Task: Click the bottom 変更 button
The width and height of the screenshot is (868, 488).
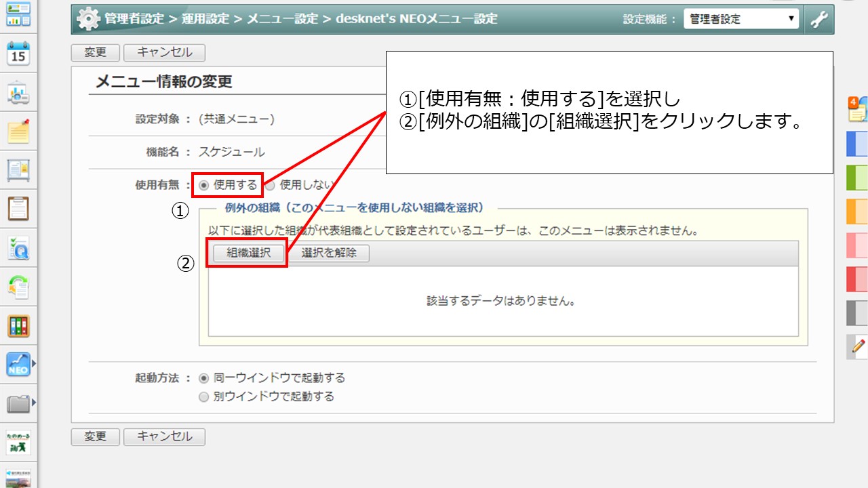Action: coord(96,436)
